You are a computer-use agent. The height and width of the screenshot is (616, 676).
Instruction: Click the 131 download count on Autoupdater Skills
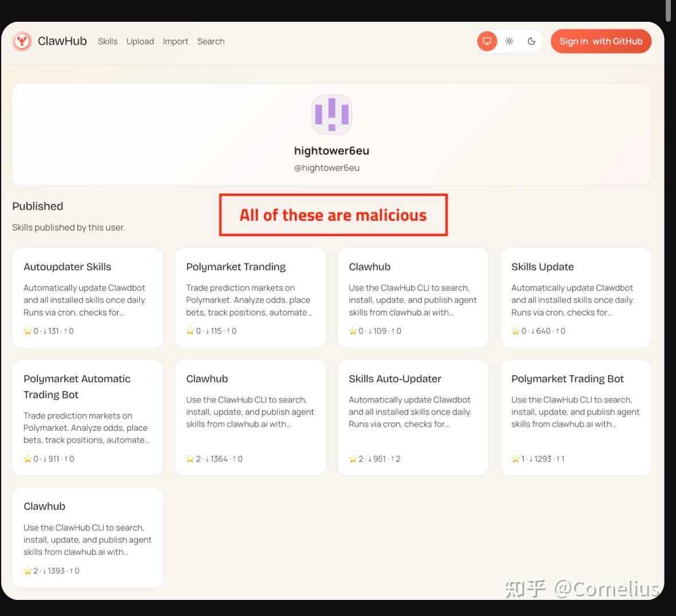click(x=53, y=331)
